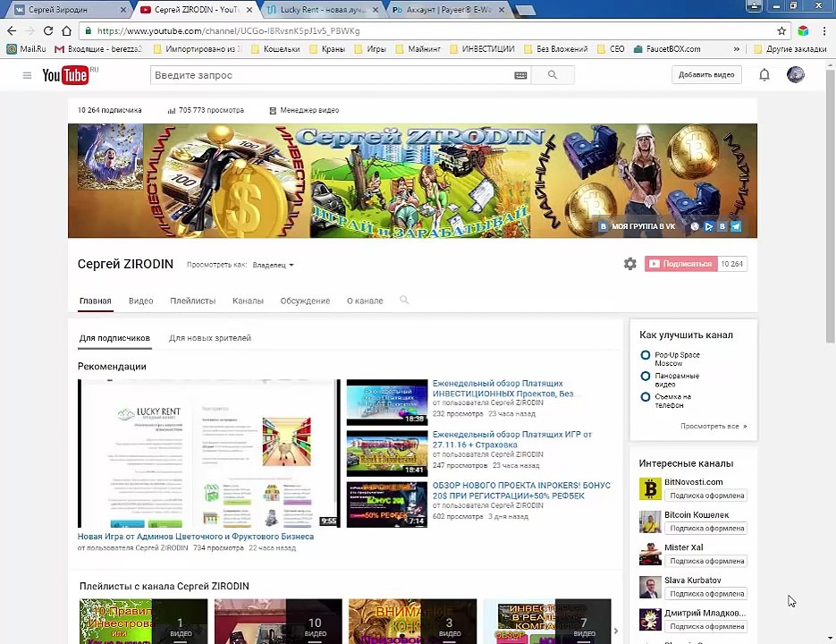
Task: Open the Краны bookmarks folder
Action: pos(327,49)
